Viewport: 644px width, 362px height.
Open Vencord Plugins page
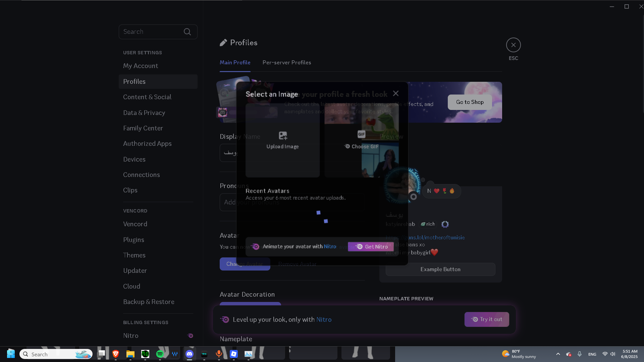(x=158, y=240)
